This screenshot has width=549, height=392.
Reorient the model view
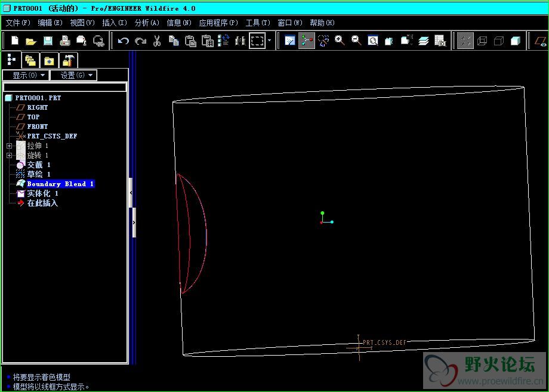(389, 41)
